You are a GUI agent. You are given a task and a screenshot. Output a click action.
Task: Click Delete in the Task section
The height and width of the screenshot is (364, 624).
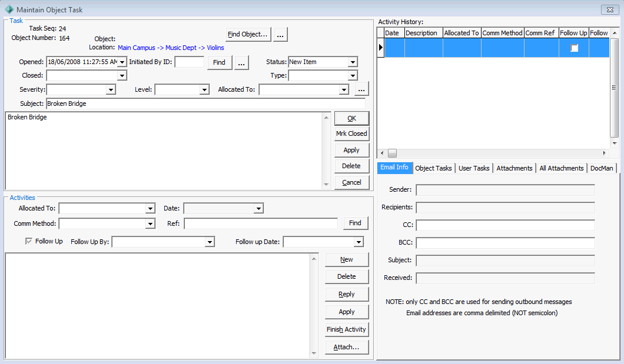coord(352,166)
